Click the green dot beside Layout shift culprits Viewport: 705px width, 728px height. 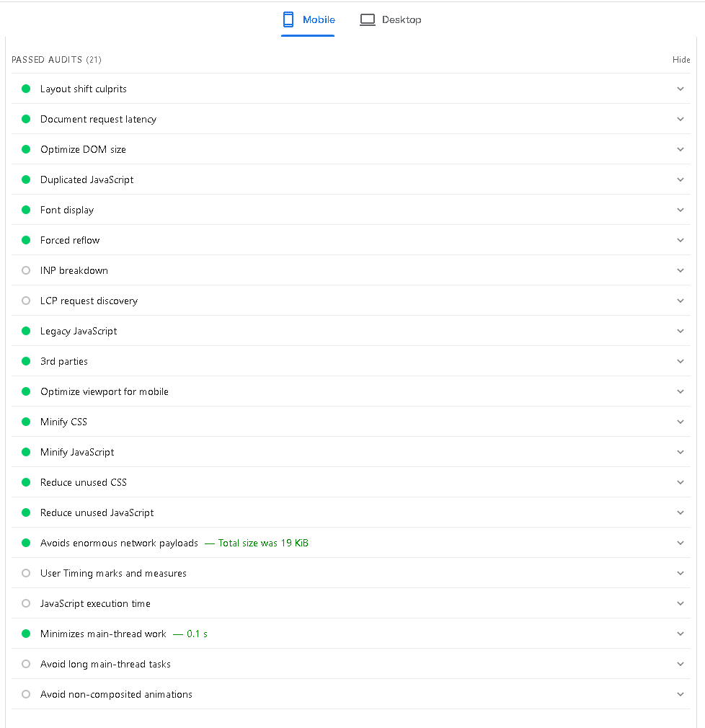tap(25, 89)
